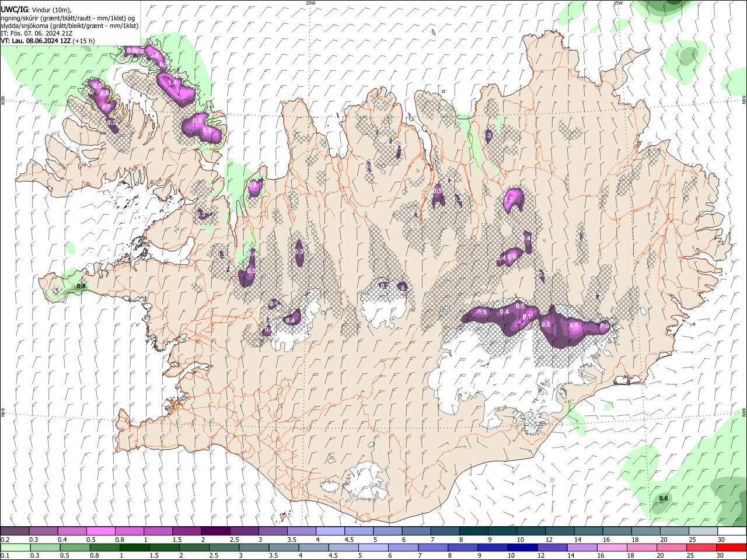
Task: Click the 1.5 label in the snow legend row
Action: 176,540
